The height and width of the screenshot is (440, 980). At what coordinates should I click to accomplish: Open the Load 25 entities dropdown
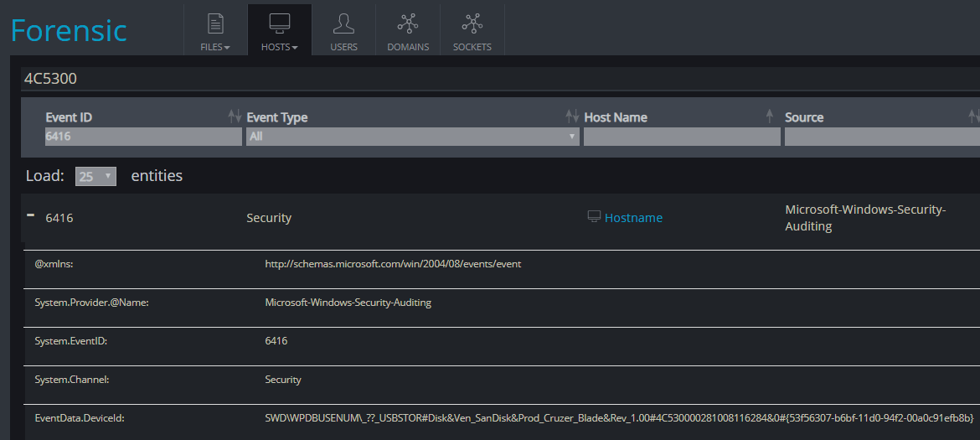tap(95, 176)
